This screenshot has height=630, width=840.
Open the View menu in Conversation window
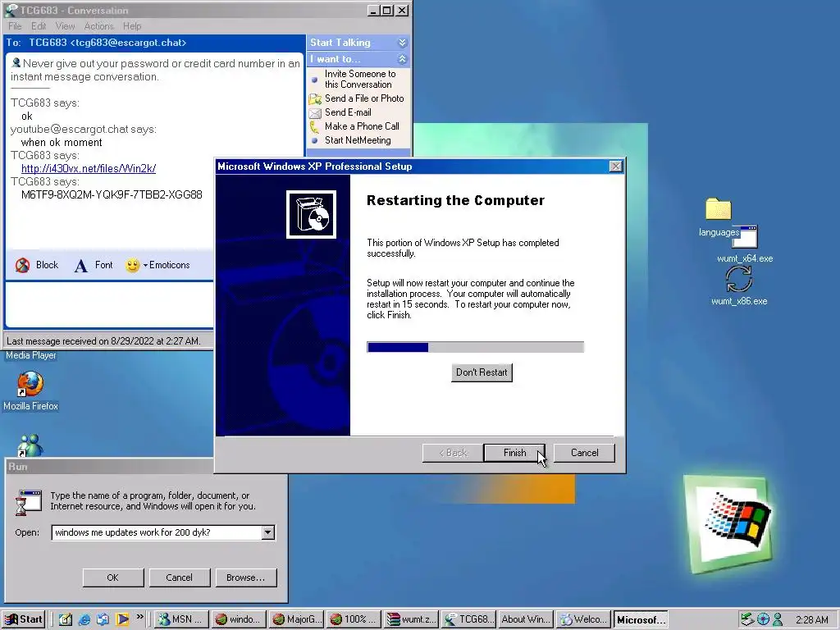65,26
